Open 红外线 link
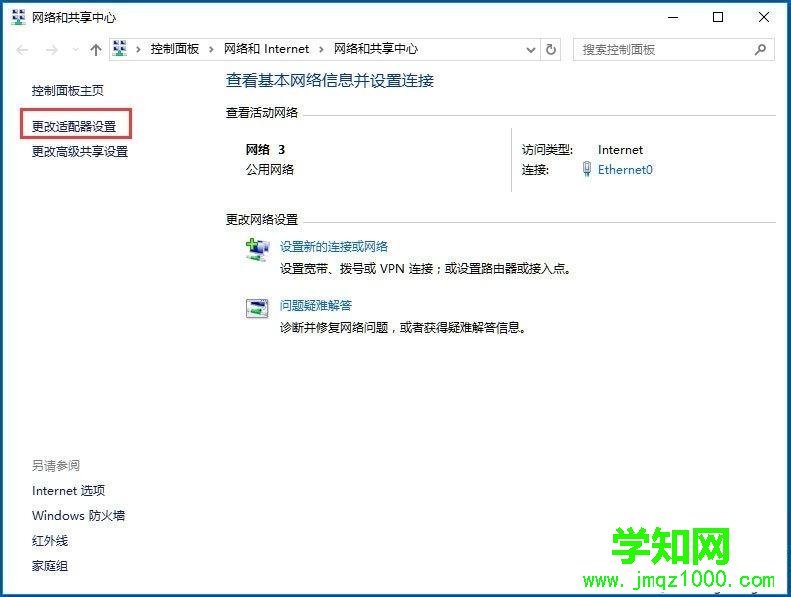Viewport: 791px width, 597px height. (x=49, y=540)
